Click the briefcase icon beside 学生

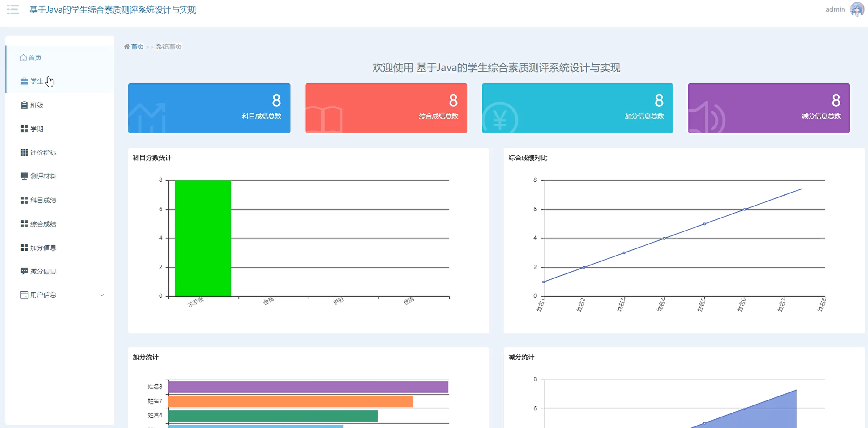[24, 81]
